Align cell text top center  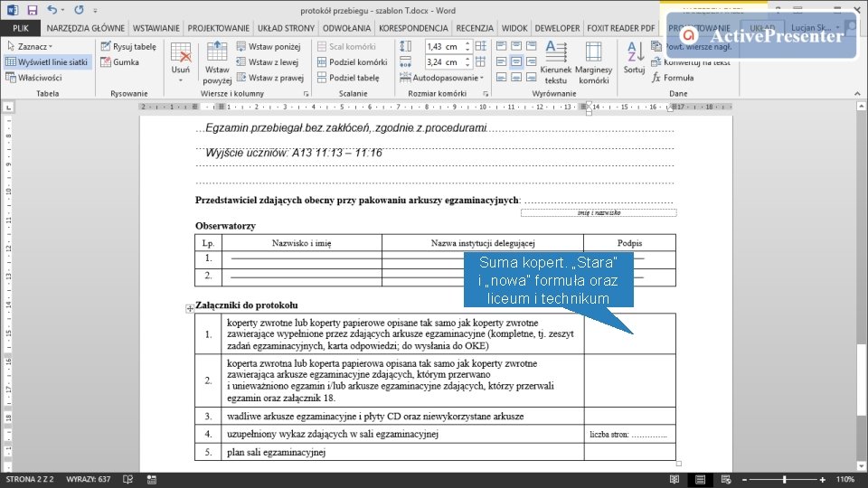(516, 46)
